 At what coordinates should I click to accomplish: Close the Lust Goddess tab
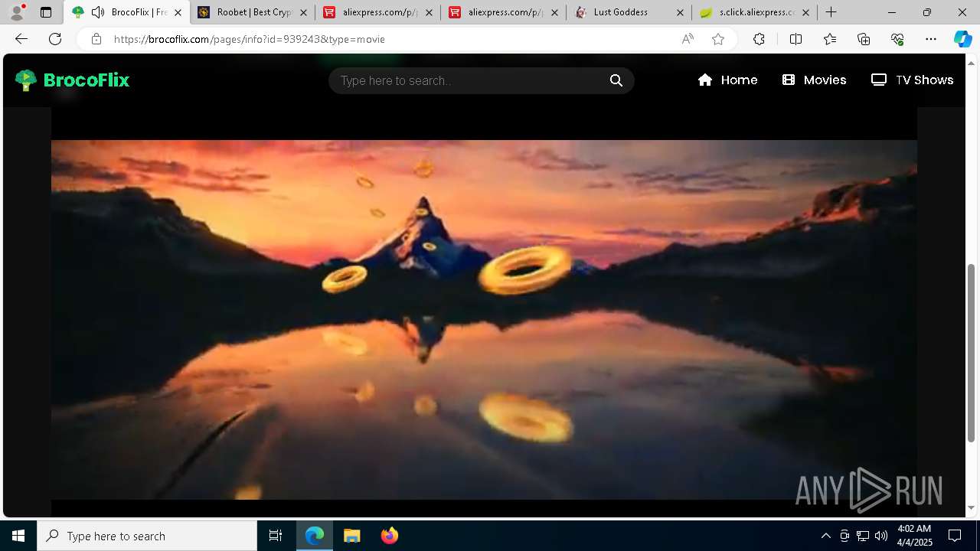(x=680, y=12)
